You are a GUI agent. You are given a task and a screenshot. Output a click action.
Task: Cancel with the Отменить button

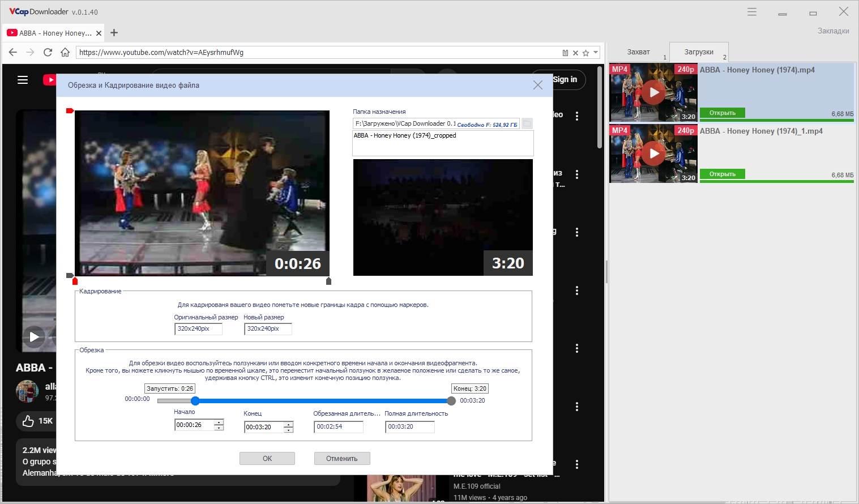tap(342, 459)
